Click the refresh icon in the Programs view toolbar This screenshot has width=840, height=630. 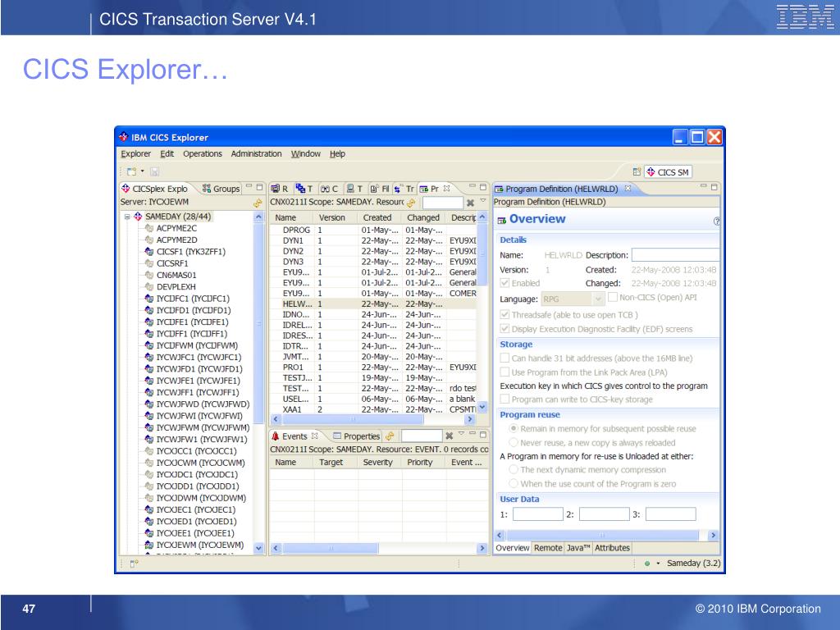point(411,203)
